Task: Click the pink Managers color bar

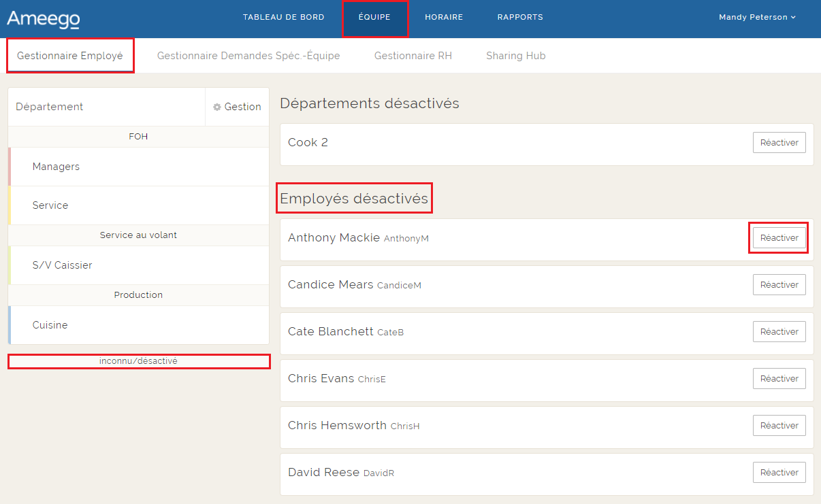Action: pos(10,167)
